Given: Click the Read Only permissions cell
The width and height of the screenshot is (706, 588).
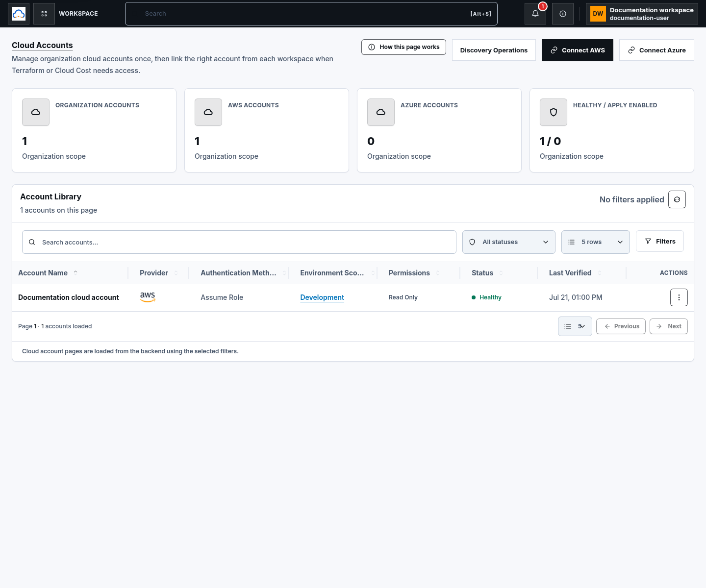Looking at the screenshot, I should coord(403,297).
